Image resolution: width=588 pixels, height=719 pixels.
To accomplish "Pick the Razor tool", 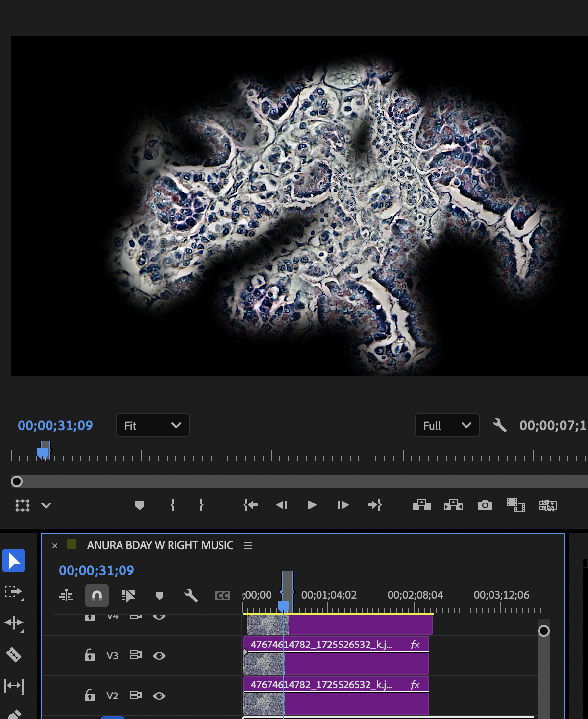I will click(13, 654).
